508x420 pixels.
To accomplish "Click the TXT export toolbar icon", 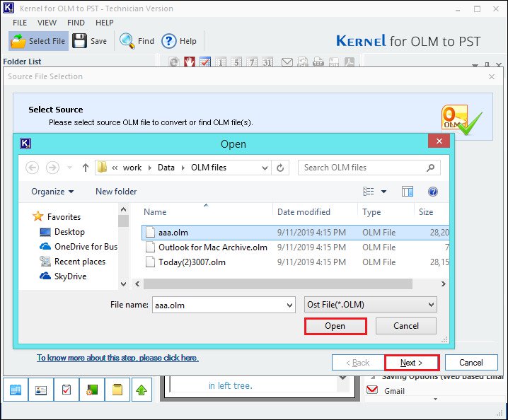I will [318, 62].
